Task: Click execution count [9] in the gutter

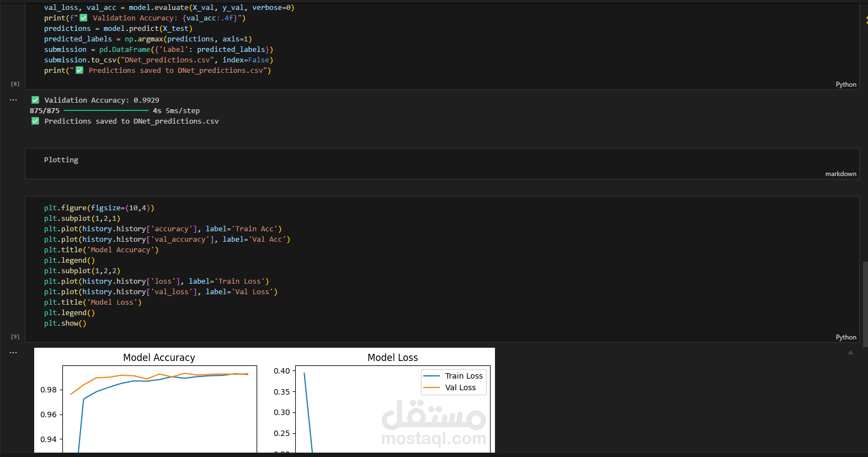Action: tap(15, 337)
